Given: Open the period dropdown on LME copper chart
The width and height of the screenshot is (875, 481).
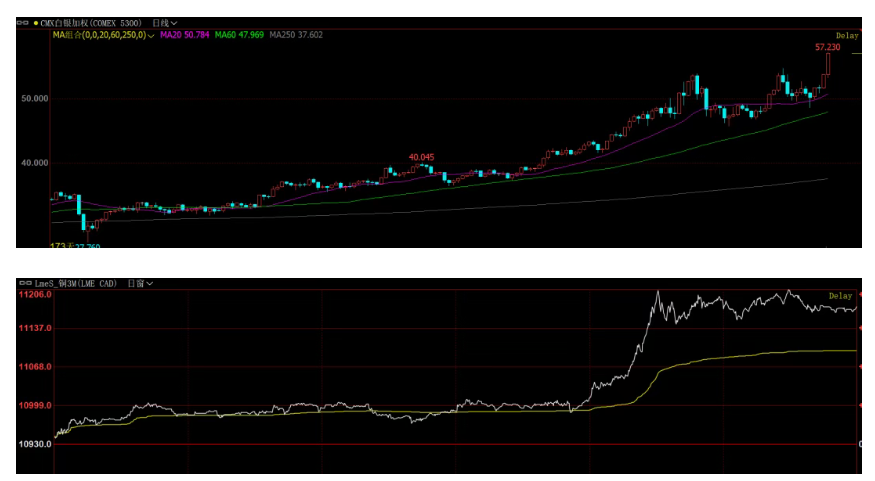Looking at the screenshot, I should [x=140, y=284].
